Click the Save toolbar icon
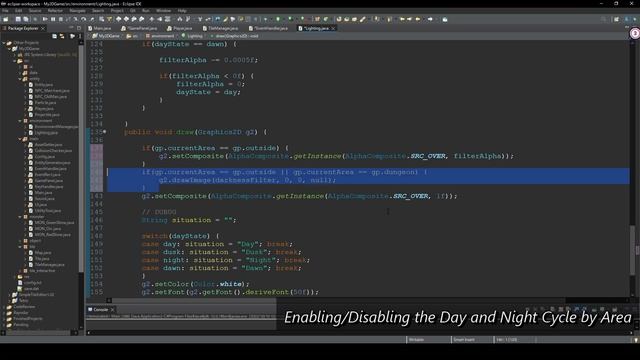Screen dimensions: 640x360 [18, 19]
